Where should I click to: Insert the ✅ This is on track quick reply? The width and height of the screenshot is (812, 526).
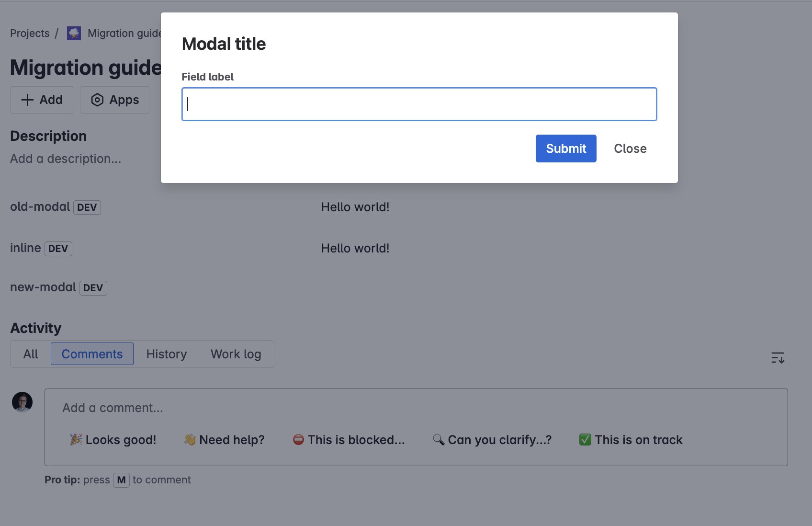[x=630, y=439]
